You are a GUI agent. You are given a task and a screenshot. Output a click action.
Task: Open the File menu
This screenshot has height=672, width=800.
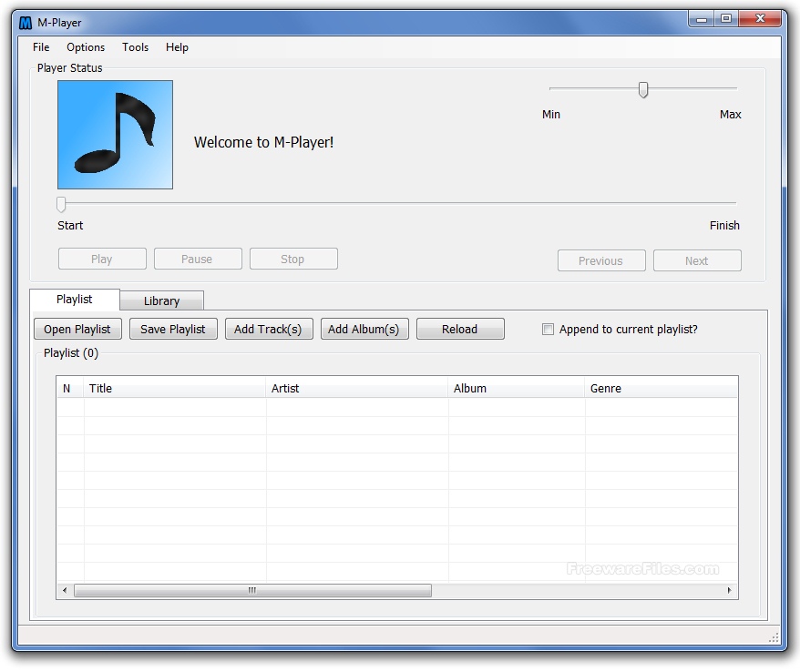41,47
